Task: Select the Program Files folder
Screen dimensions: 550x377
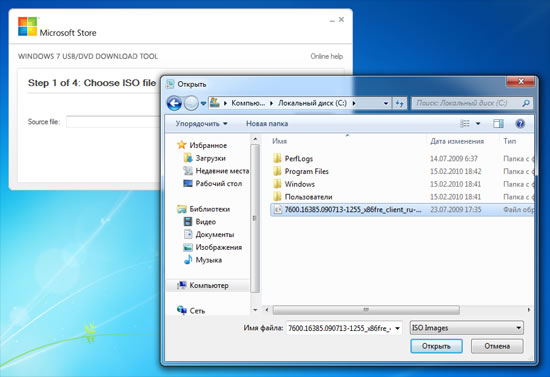Action: tap(301, 171)
